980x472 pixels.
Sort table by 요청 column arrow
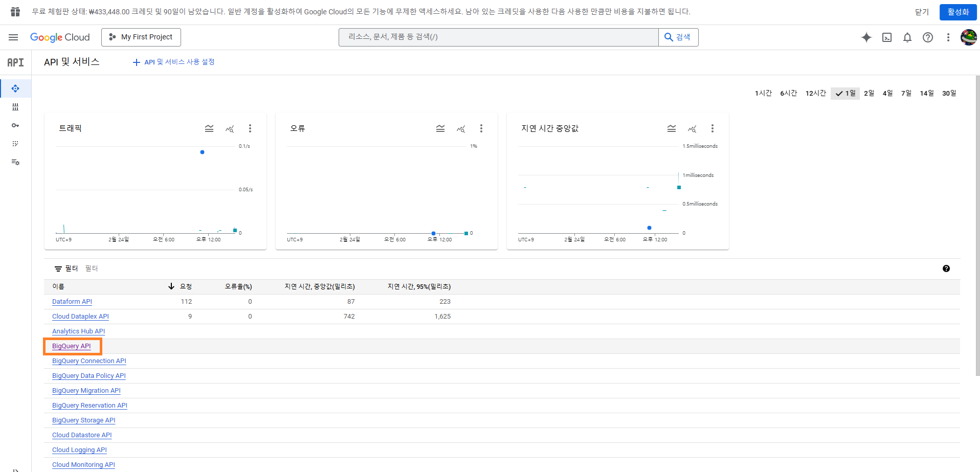click(x=171, y=286)
